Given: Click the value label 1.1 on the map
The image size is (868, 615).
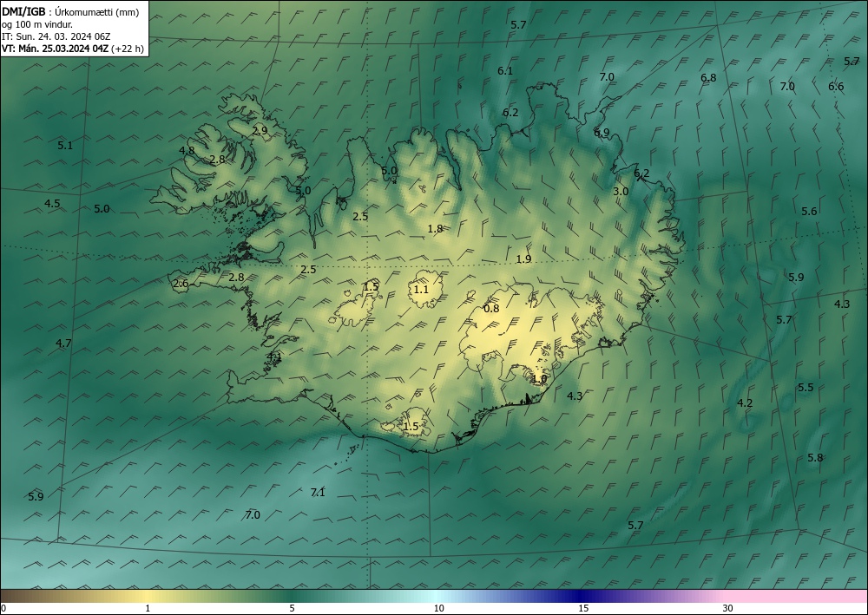Looking at the screenshot, I should [421, 289].
